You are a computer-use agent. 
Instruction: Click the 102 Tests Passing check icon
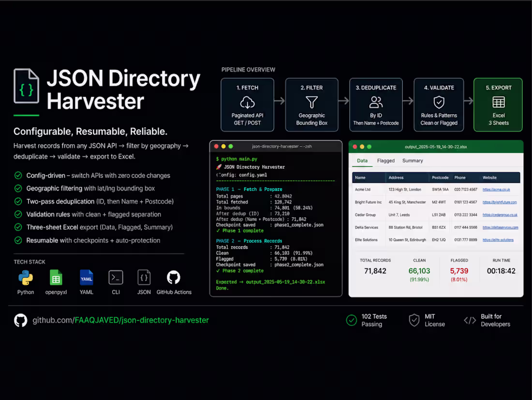352,320
